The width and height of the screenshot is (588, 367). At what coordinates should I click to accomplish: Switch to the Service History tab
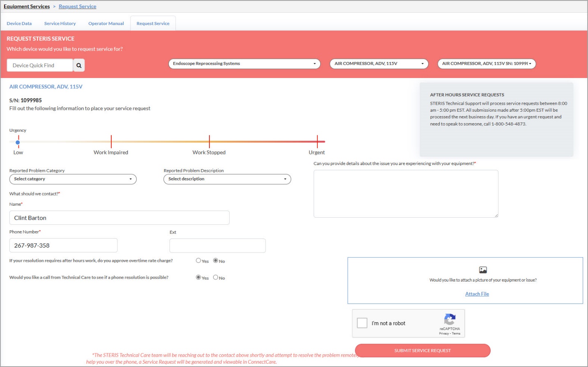tap(60, 23)
